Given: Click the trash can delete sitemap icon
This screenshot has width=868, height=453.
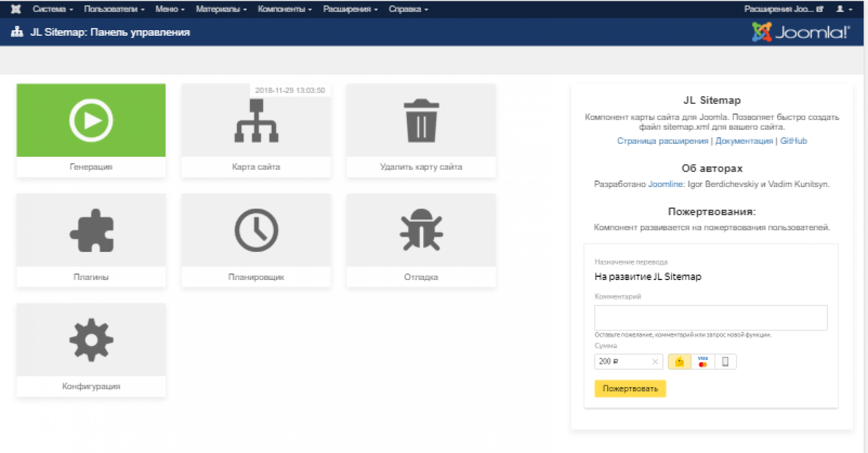Looking at the screenshot, I should (421, 121).
